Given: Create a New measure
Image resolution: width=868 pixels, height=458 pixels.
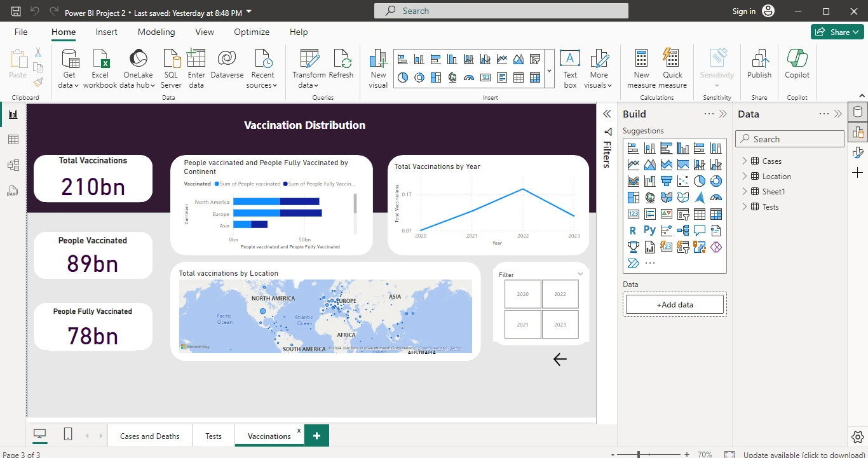Looking at the screenshot, I should pos(641,69).
